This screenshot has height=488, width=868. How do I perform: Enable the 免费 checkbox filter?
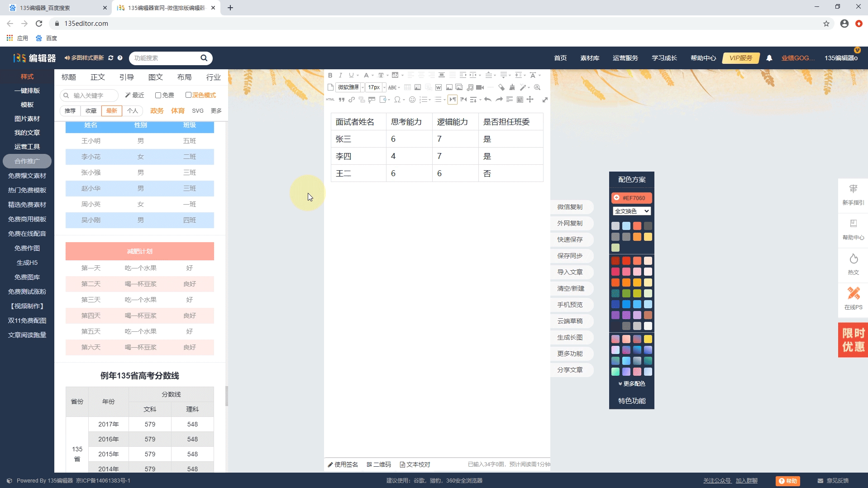[x=158, y=95]
